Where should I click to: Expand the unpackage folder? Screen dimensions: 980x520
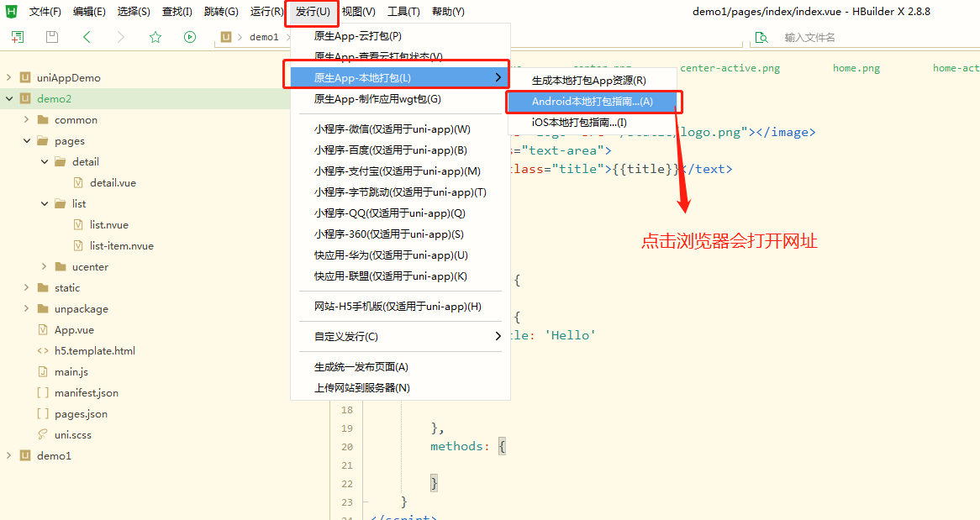(26, 308)
